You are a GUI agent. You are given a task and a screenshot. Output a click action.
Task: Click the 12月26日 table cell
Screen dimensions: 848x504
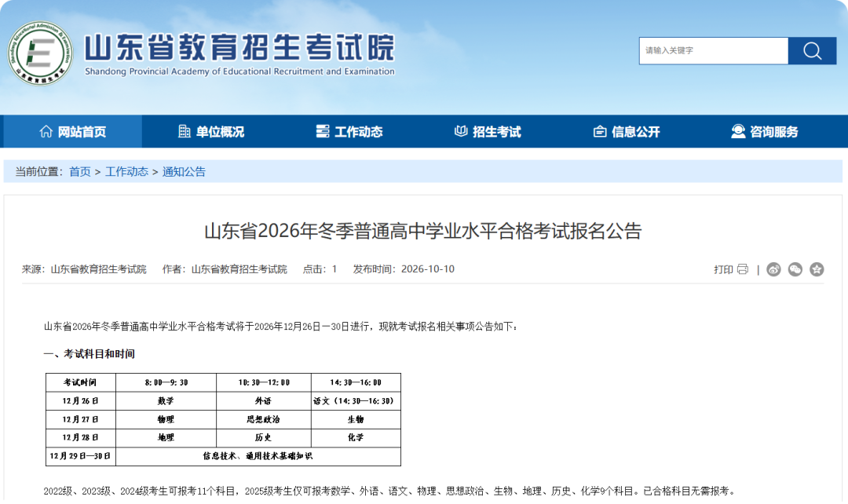[81, 400]
